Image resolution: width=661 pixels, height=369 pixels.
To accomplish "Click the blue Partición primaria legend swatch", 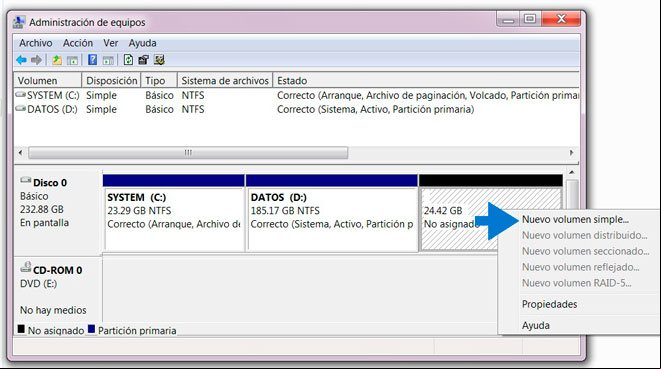I will 91,329.
